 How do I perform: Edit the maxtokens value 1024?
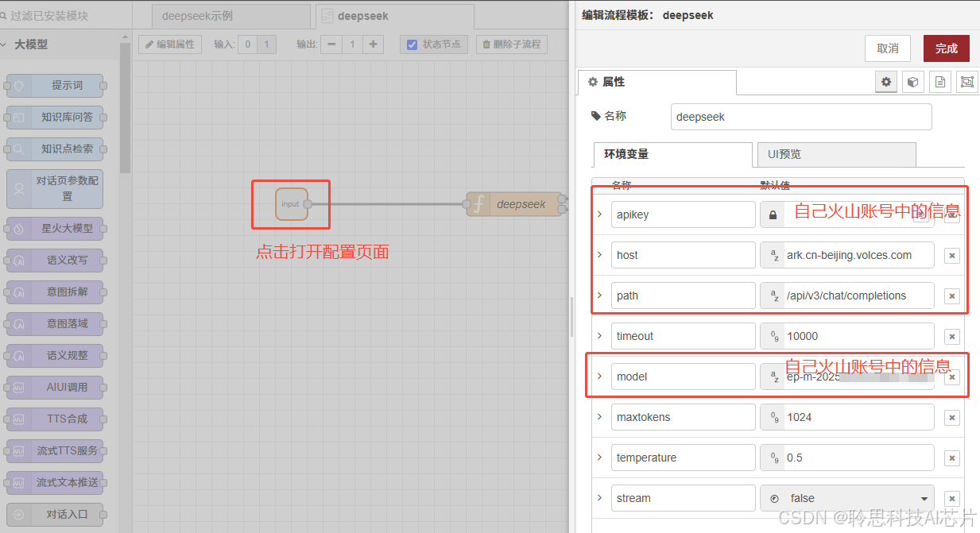(858, 417)
